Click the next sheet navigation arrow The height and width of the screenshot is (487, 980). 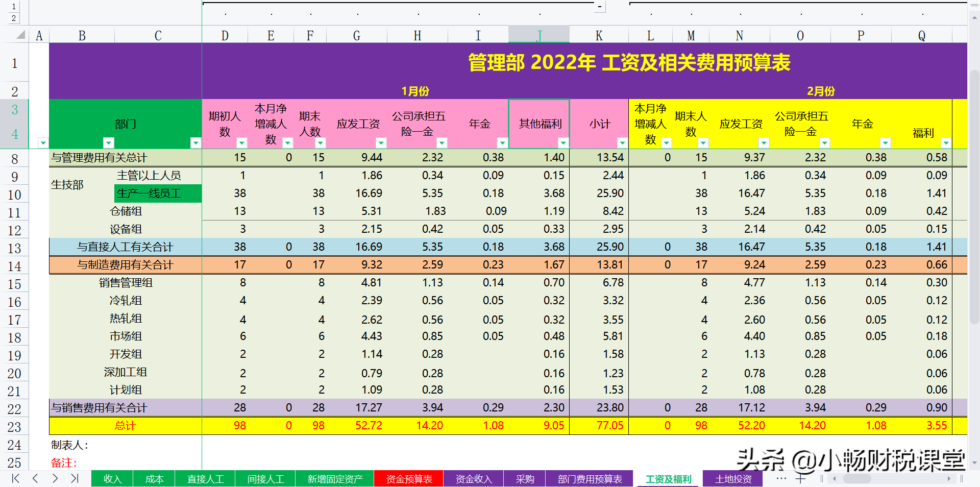click(x=55, y=479)
